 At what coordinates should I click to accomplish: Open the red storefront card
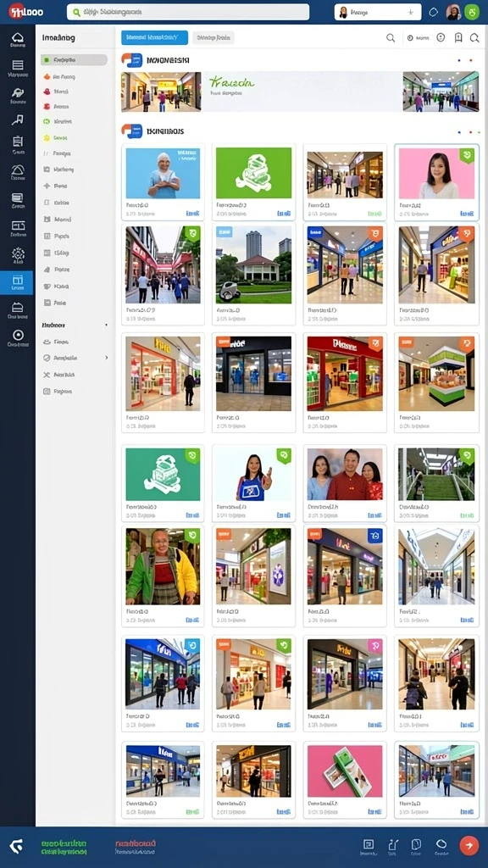tap(345, 382)
